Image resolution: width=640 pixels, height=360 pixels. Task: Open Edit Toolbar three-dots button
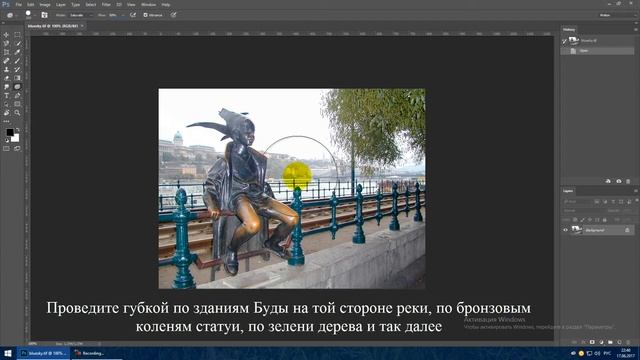pos(7,121)
